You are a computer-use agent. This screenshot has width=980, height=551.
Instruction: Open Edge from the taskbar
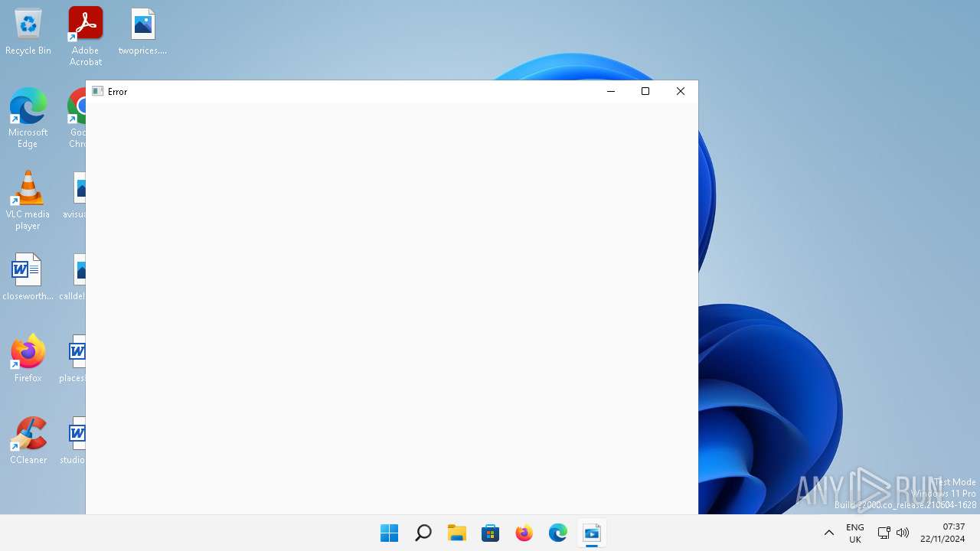557,533
